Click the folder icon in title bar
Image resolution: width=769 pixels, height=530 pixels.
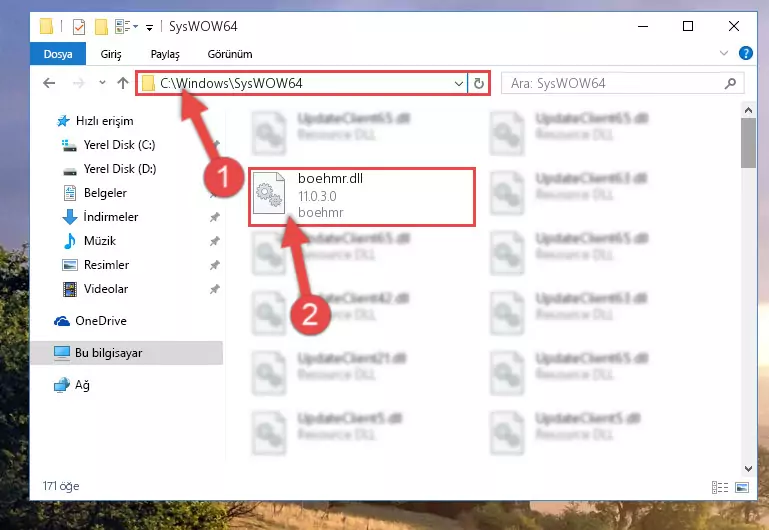(46, 26)
